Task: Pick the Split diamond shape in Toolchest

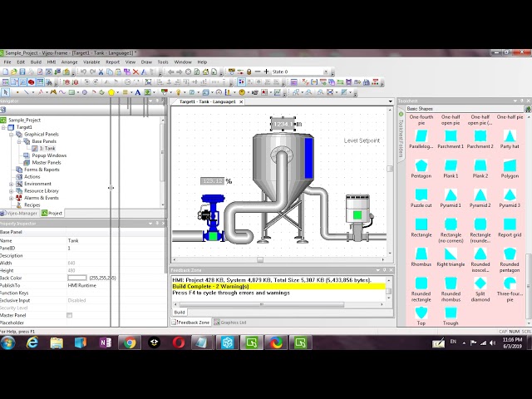Action: 480,289
